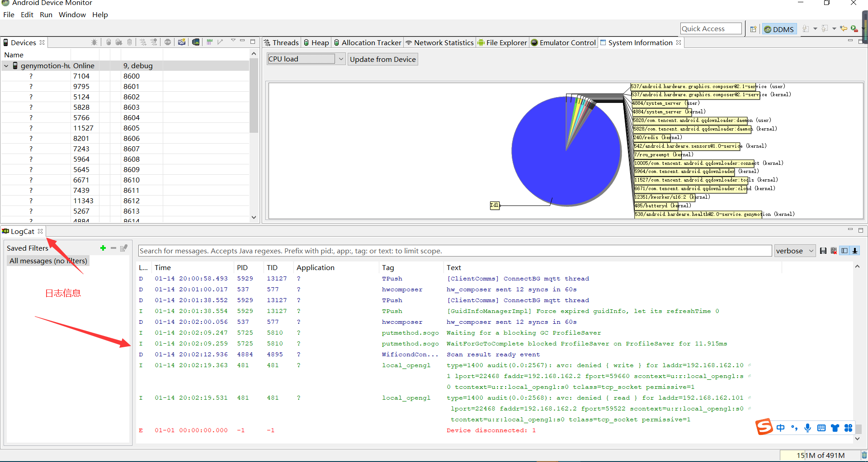
Task: Toggle Sogou punctuation mode
Action: [x=794, y=428]
